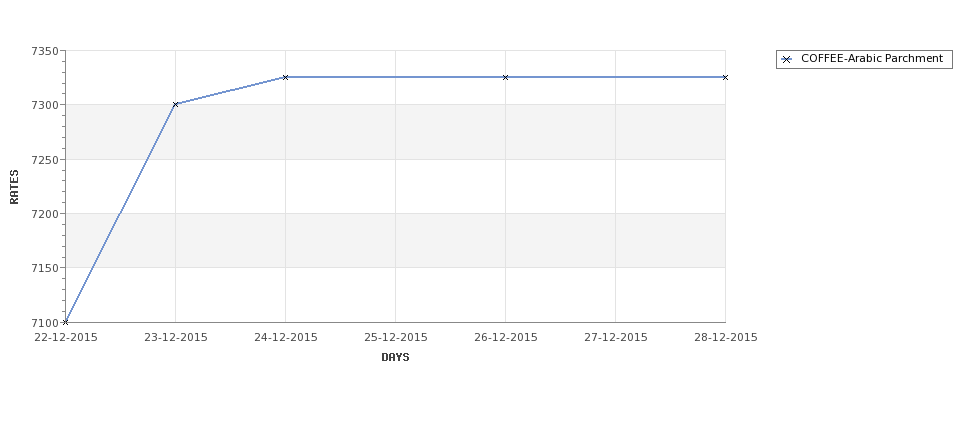The width and height of the screenshot is (975, 429).
Task: Click the 28-12-2015 date label
Action: coord(725,338)
